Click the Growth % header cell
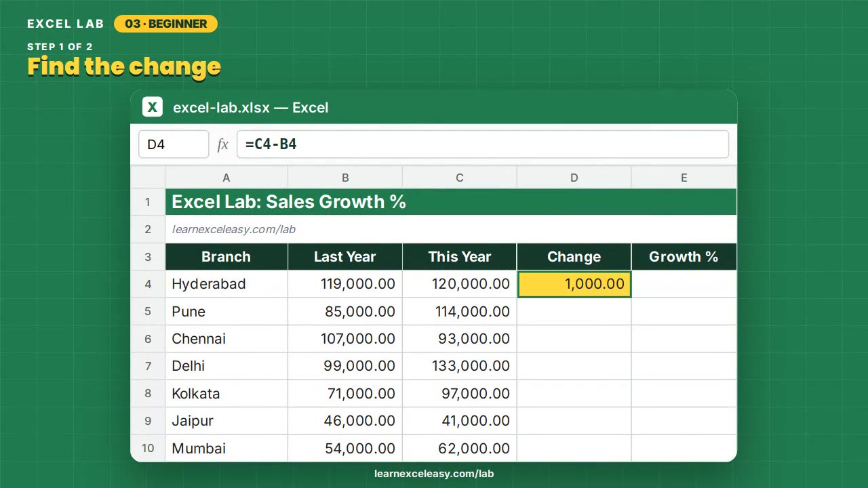This screenshot has height=488, width=868. tap(684, 257)
